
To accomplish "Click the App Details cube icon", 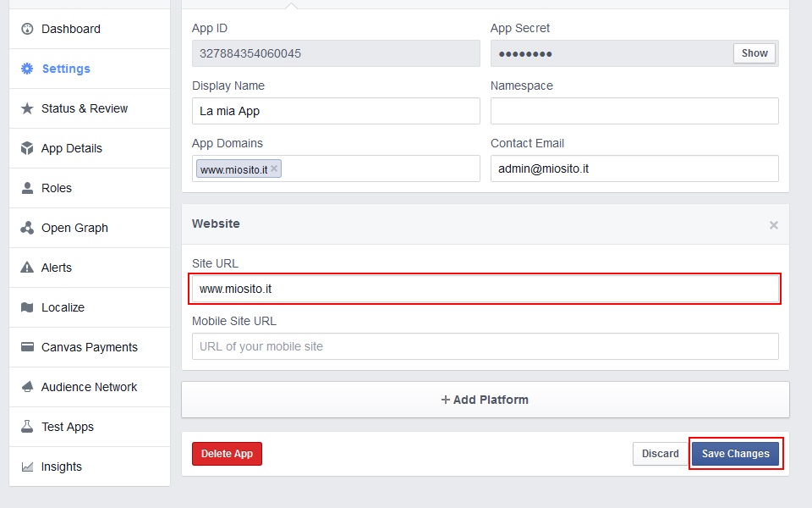I will pos(27,148).
